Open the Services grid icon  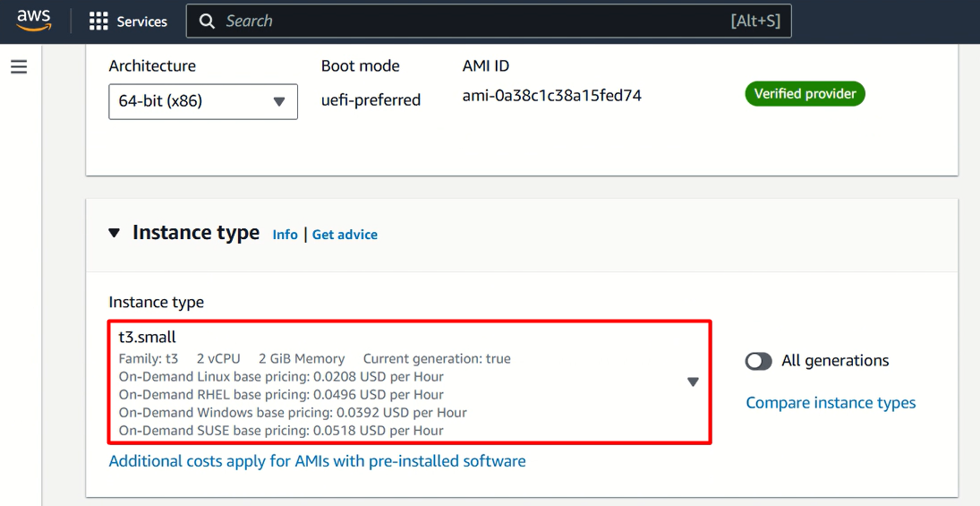click(98, 21)
